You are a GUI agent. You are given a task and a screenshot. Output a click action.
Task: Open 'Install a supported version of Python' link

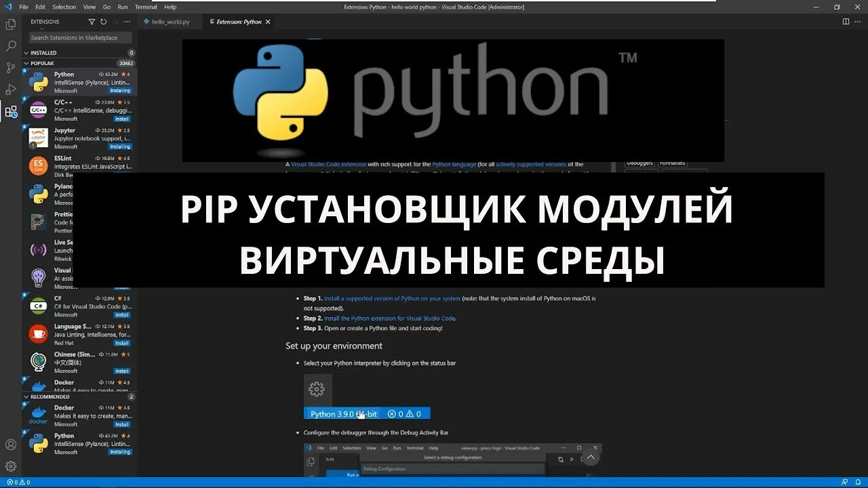click(392, 298)
